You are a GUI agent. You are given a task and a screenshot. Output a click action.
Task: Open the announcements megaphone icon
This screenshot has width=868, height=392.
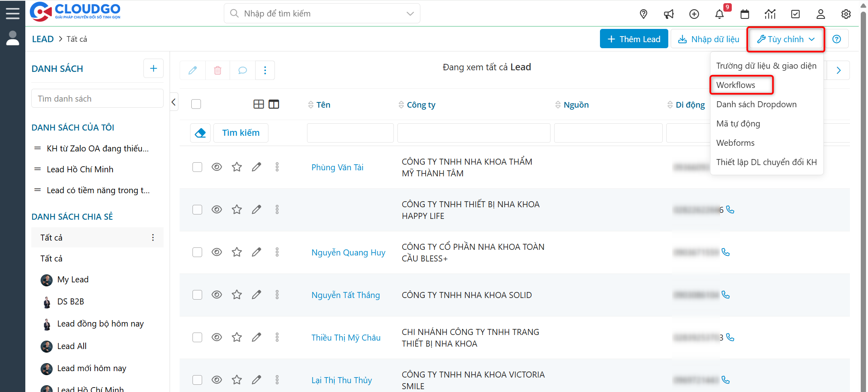669,14
